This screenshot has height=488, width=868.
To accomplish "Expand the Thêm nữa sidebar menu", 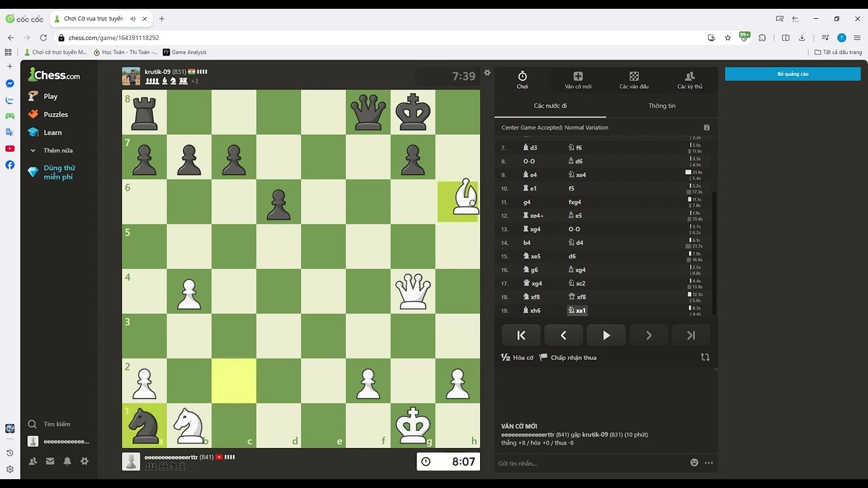I will click(51, 150).
